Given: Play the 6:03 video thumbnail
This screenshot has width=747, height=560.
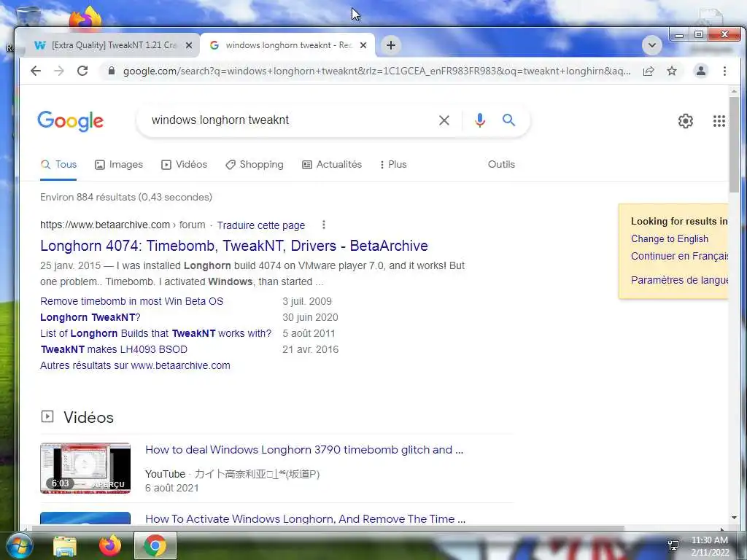Looking at the screenshot, I should coord(85,468).
